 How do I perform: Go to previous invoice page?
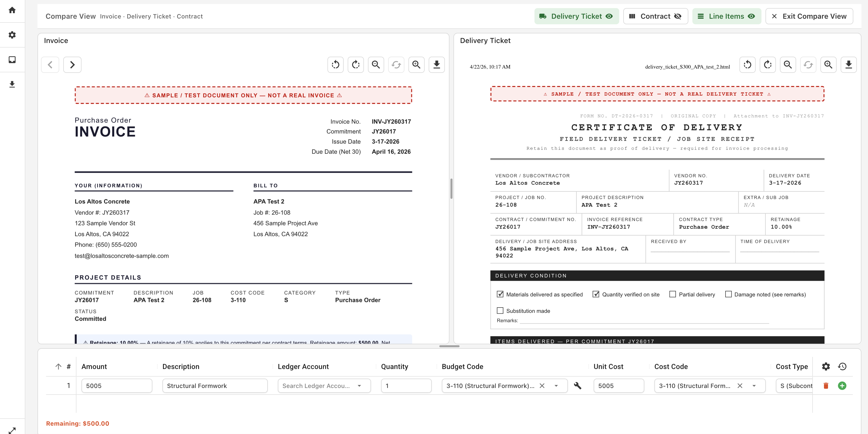50,65
